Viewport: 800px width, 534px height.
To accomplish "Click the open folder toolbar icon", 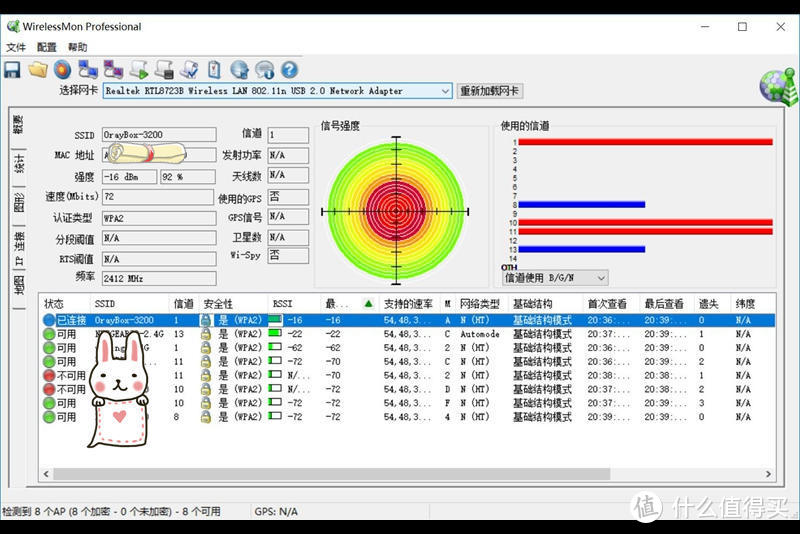I will 38,70.
